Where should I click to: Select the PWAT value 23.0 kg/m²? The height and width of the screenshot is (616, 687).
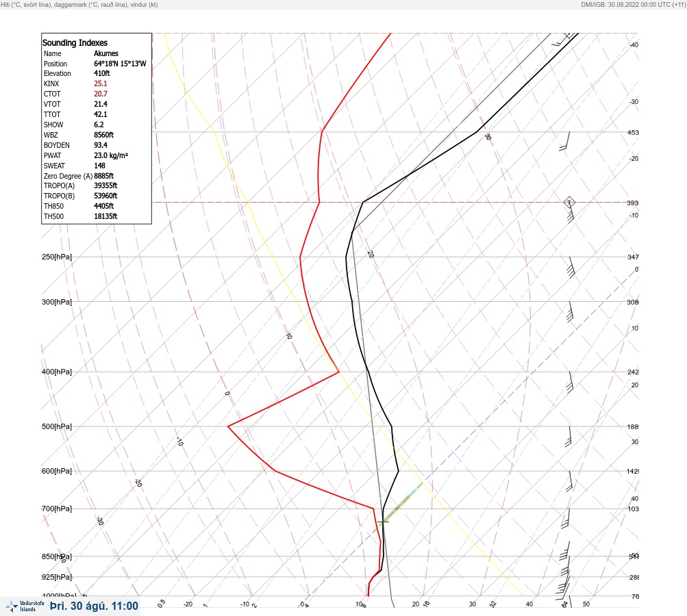[x=111, y=155]
